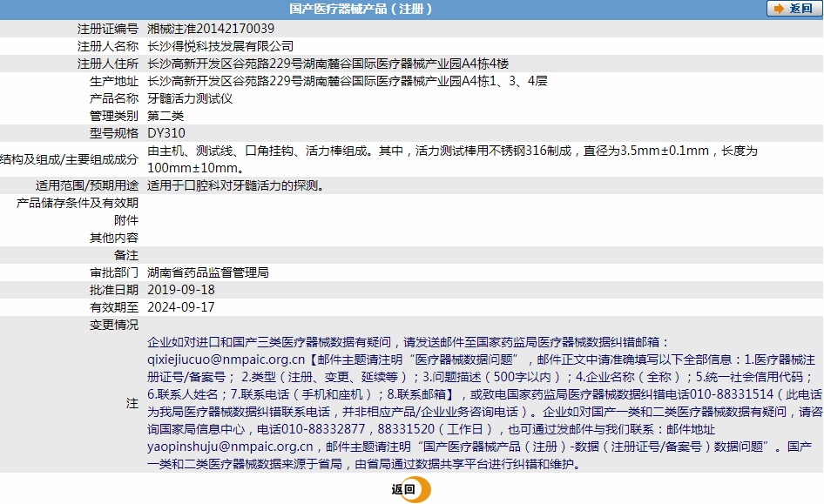Click the label 附件
Screen dimensions: 824x504
point(126,220)
